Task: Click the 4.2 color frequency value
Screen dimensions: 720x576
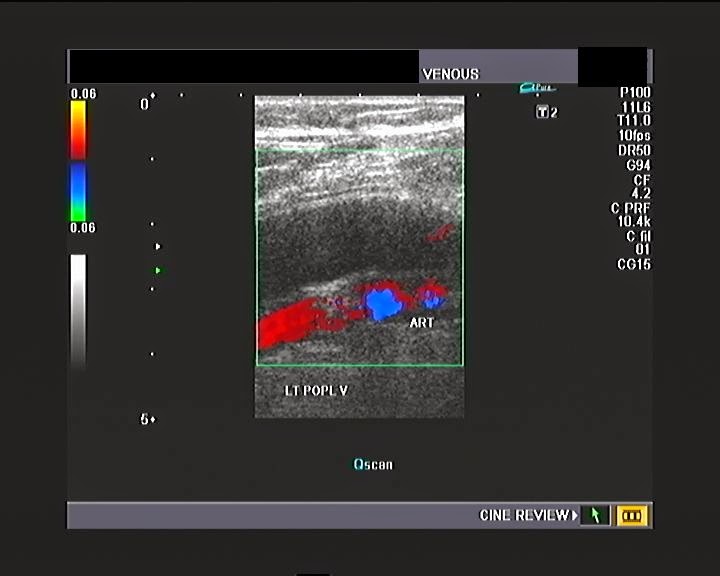Action: click(x=641, y=193)
